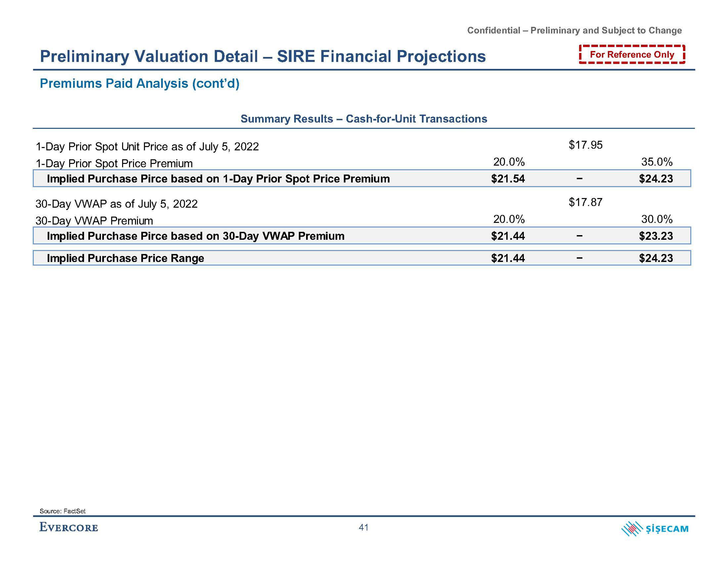This screenshot has height=563, width=728.
Task: Click the $17.95 spot unit price value
Action: (x=586, y=145)
